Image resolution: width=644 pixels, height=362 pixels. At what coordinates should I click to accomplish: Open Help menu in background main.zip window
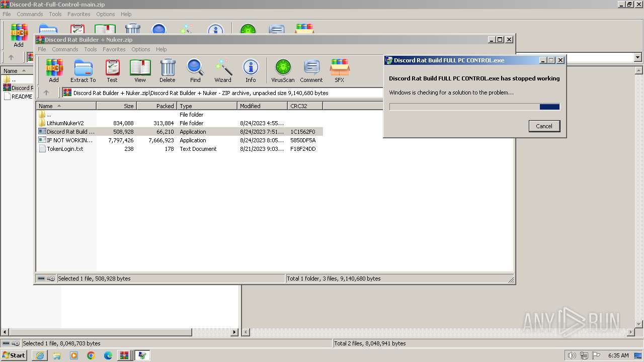click(x=126, y=14)
